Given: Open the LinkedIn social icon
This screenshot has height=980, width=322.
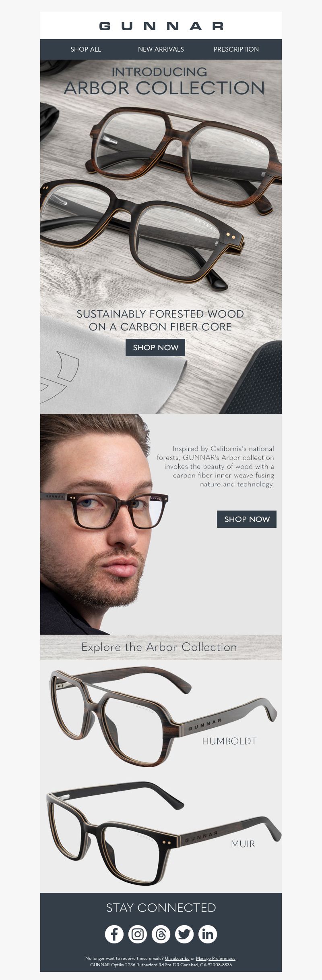Looking at the screenshot, I should click(x=208, y=934).
